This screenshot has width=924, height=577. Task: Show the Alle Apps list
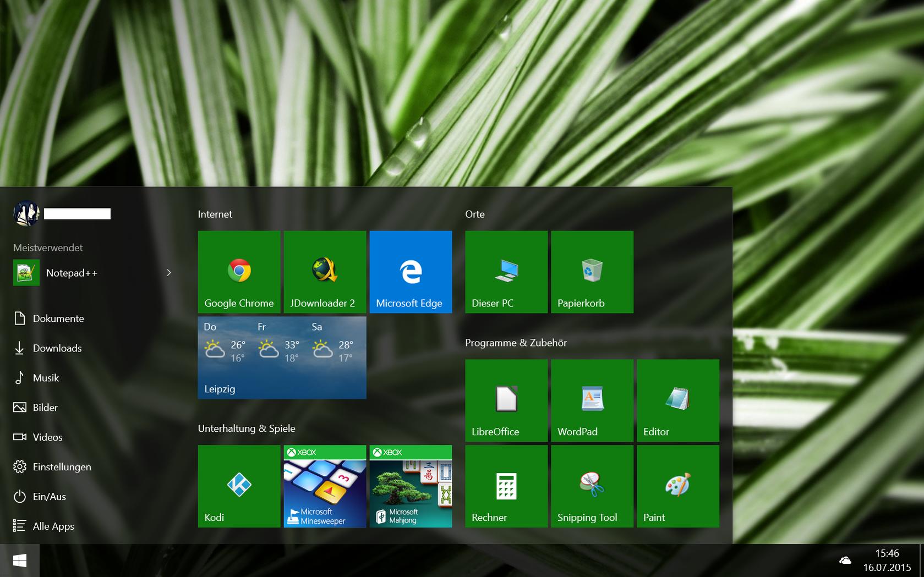click(x=44, y=526)
